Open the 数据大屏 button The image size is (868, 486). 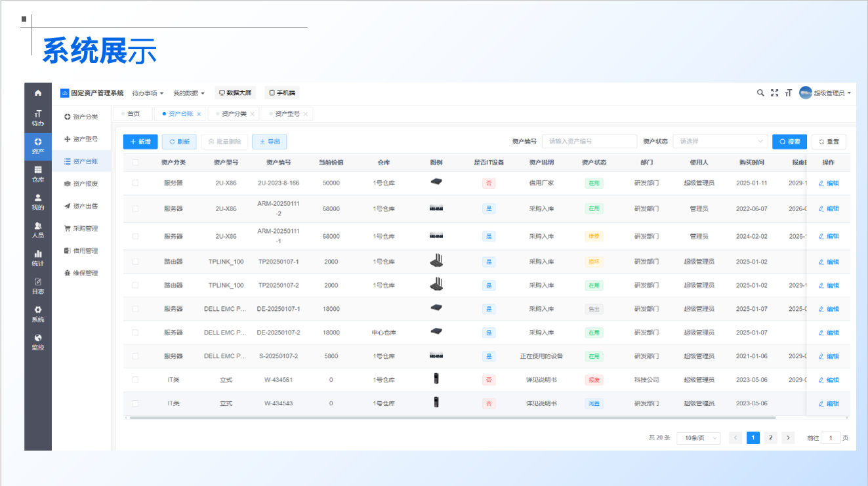(235, 93)
